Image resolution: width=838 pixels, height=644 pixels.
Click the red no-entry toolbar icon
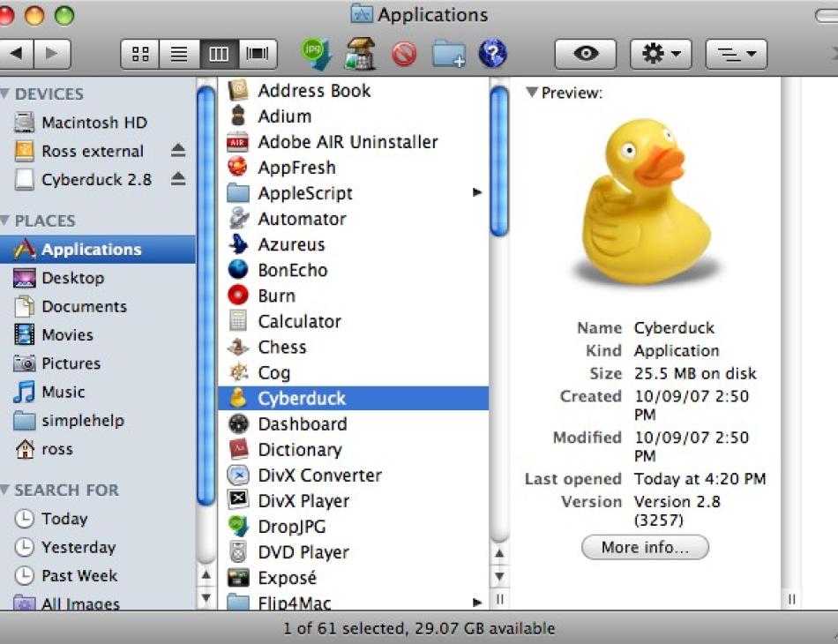point(404,54)
